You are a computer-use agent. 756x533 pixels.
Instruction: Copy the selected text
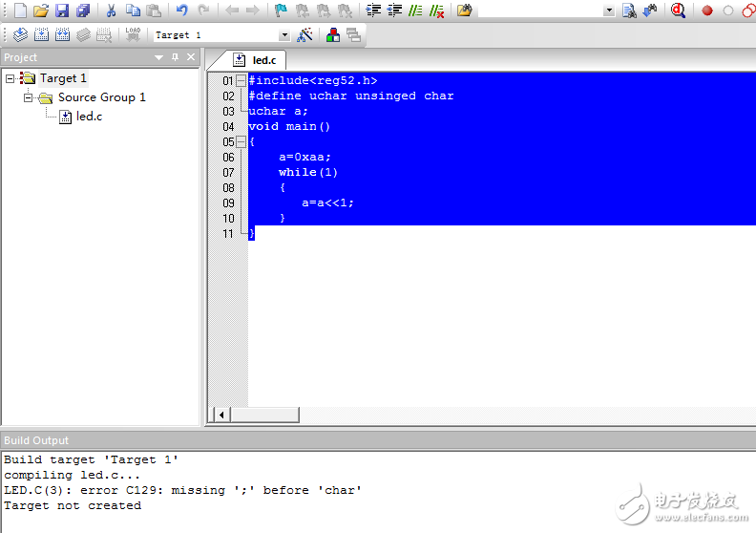pyautogui.click(x=133, y=11)
